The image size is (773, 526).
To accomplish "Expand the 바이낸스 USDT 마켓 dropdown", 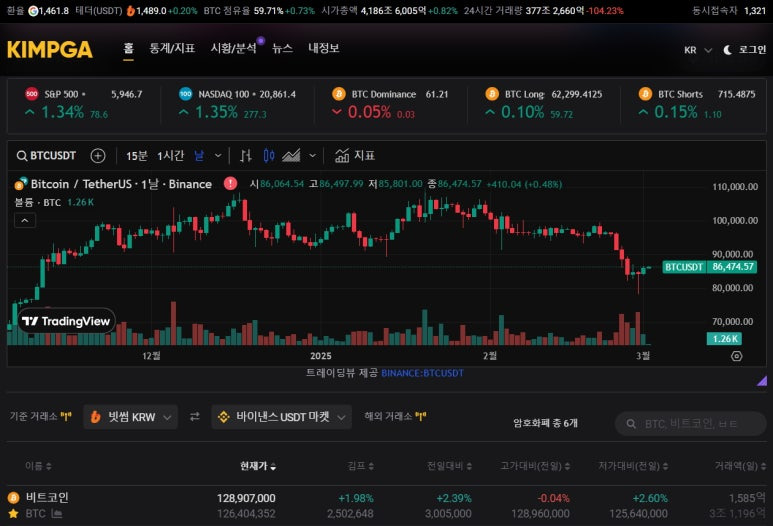I will tap(281, 417).
